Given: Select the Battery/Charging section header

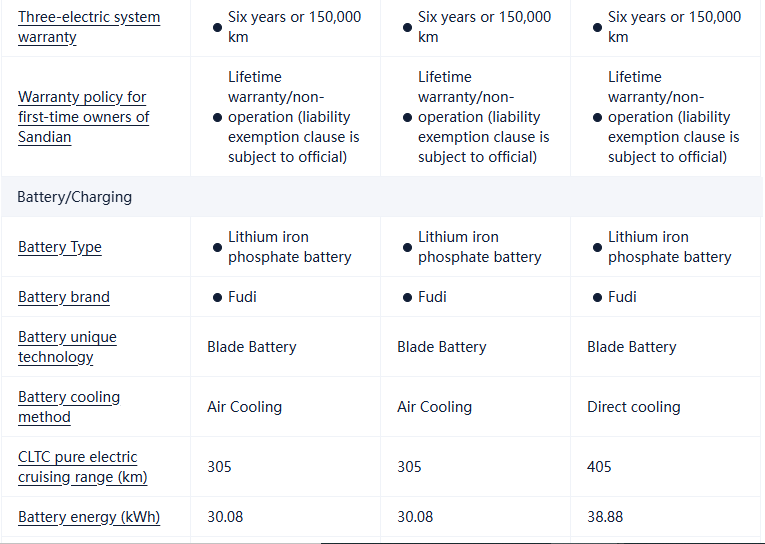Looking at the screenshot, I should point(75,197).
